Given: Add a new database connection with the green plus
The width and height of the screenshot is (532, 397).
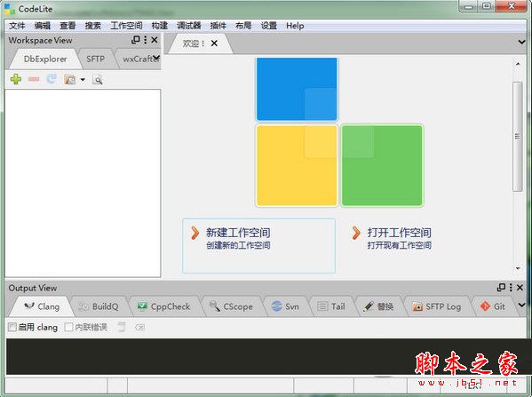Looking at the screenshot, I should pyautogui.click(x=16, y=79).
